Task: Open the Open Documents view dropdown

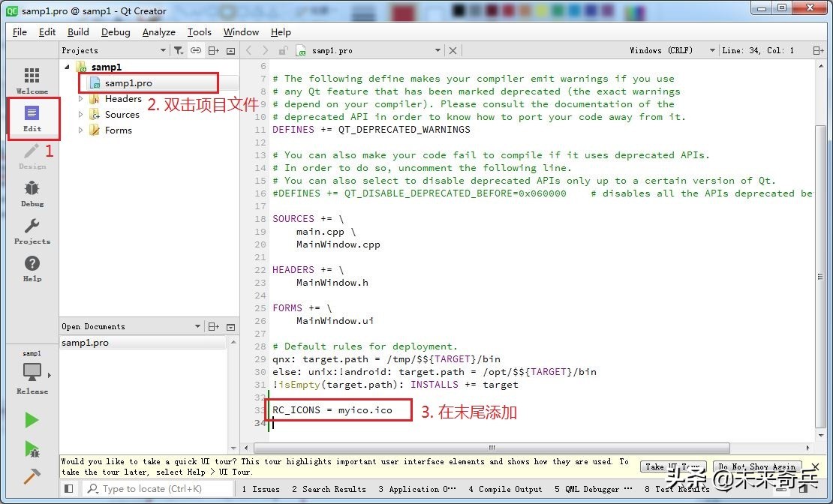Action: [x=197, y=326]
